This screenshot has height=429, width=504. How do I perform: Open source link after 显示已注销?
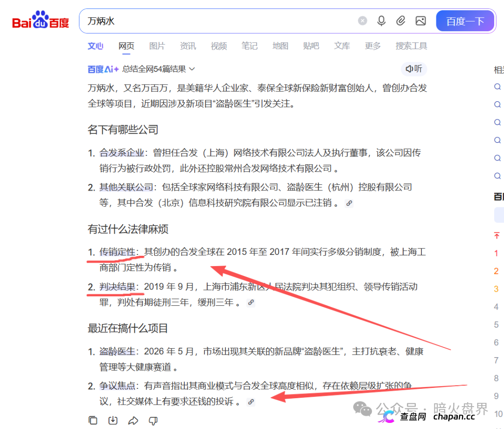point(349,203)
